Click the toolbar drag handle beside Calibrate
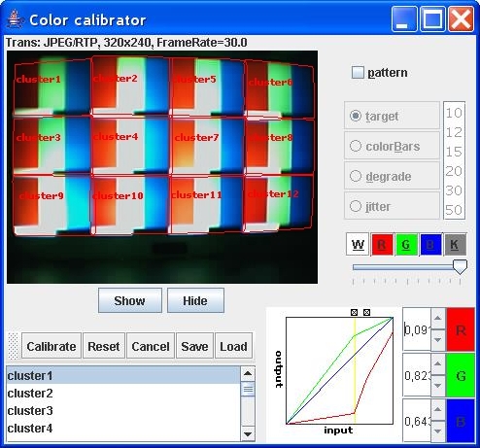This screenshot has width=480, height=448. click(x=14, y=346)
